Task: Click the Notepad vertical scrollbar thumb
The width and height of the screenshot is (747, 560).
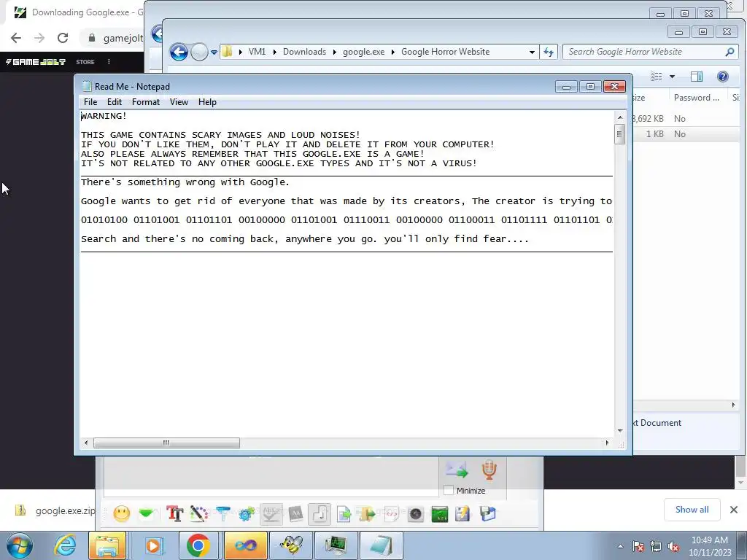Action: click(620, 134)
